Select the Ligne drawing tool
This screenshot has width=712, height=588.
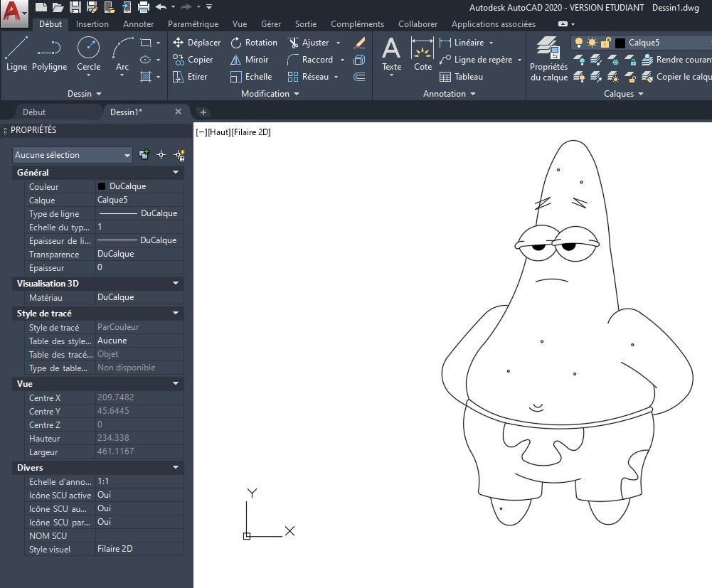(16, 54)
